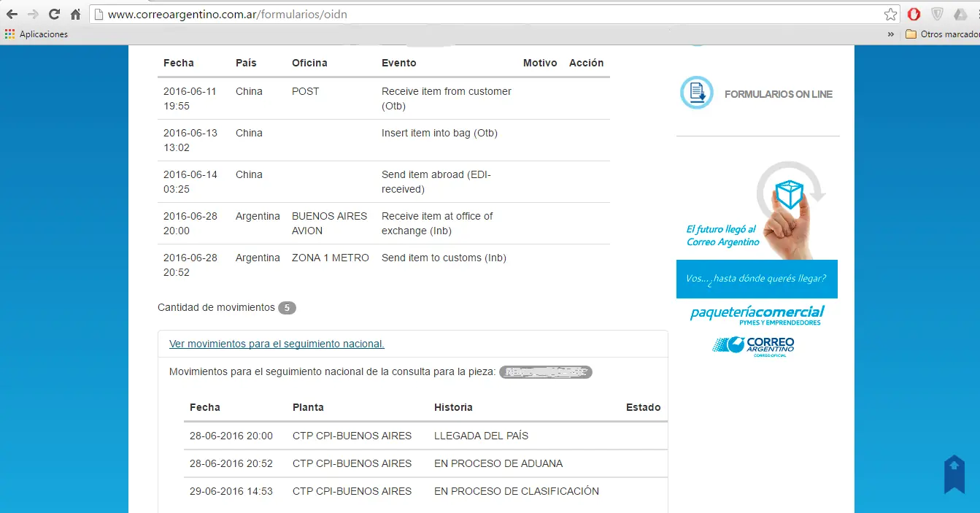Open the Opera extension icon
This screenshot has height=513, width=980.
[914, 14]
